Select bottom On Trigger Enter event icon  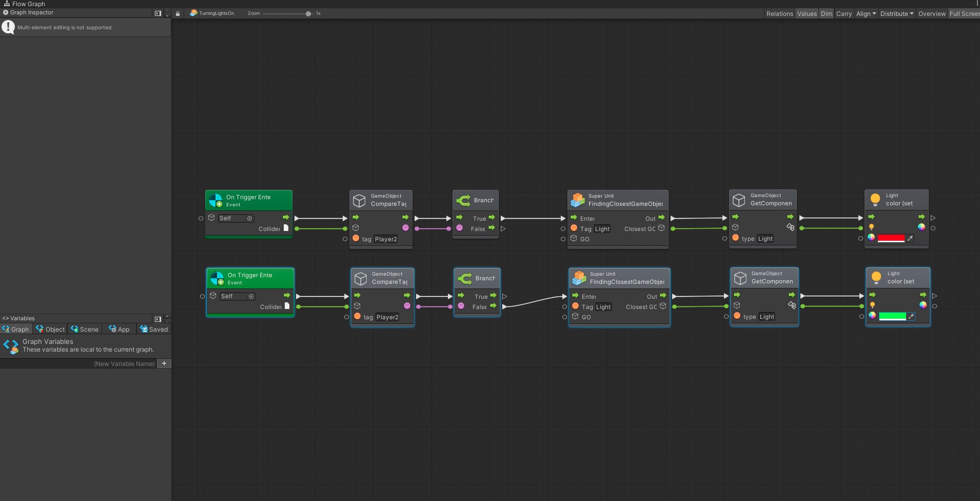pyautogui.click(x=218, y=278)
